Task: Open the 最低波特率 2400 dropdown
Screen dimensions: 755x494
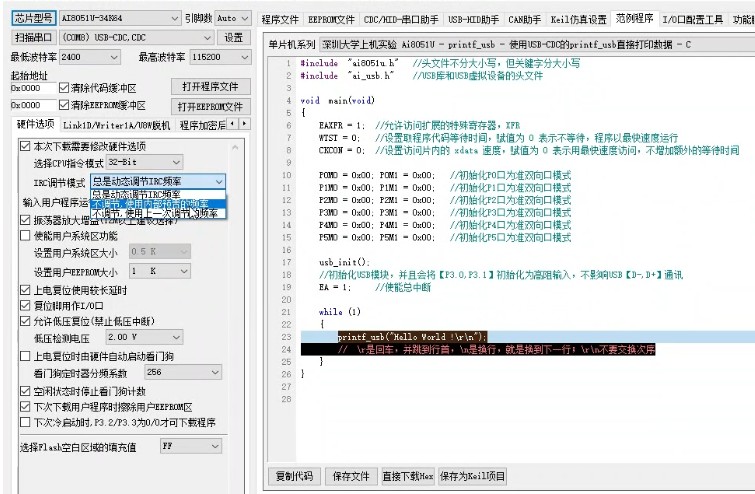Action: tap(90, 57)
